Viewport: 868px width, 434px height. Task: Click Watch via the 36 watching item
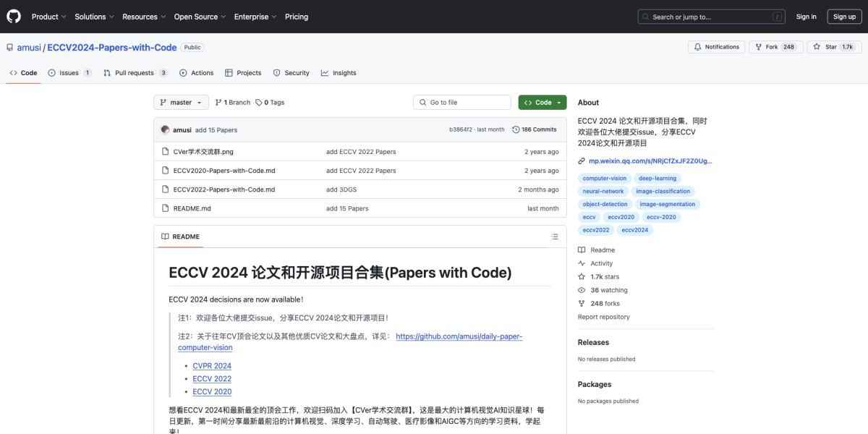pyautogui.click(x=602, y=289)
